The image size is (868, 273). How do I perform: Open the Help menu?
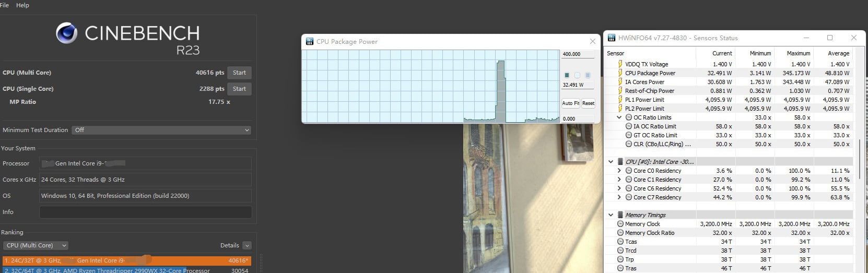pyautogui.click(x=22, y=5)
